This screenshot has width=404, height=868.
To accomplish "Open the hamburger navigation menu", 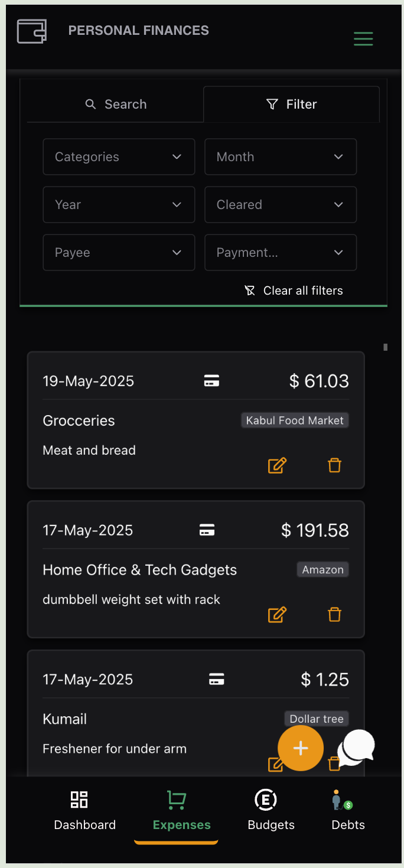I will [363, 38].
